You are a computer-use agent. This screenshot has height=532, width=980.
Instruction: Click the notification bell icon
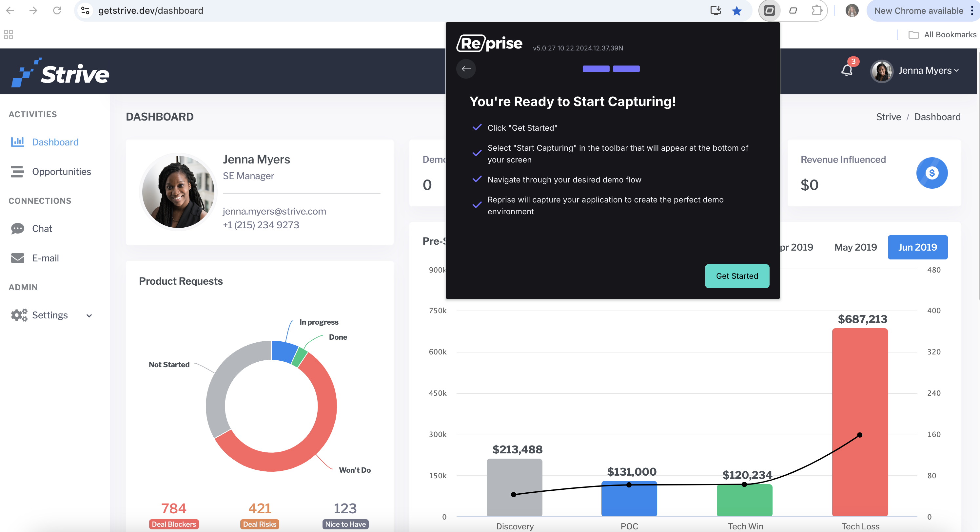847,70
